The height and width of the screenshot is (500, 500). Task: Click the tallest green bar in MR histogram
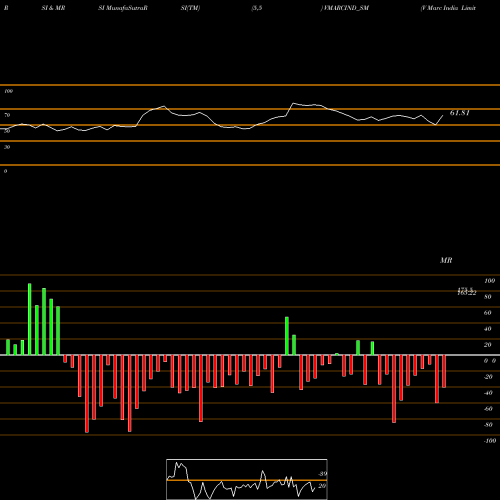coord(30,319)
